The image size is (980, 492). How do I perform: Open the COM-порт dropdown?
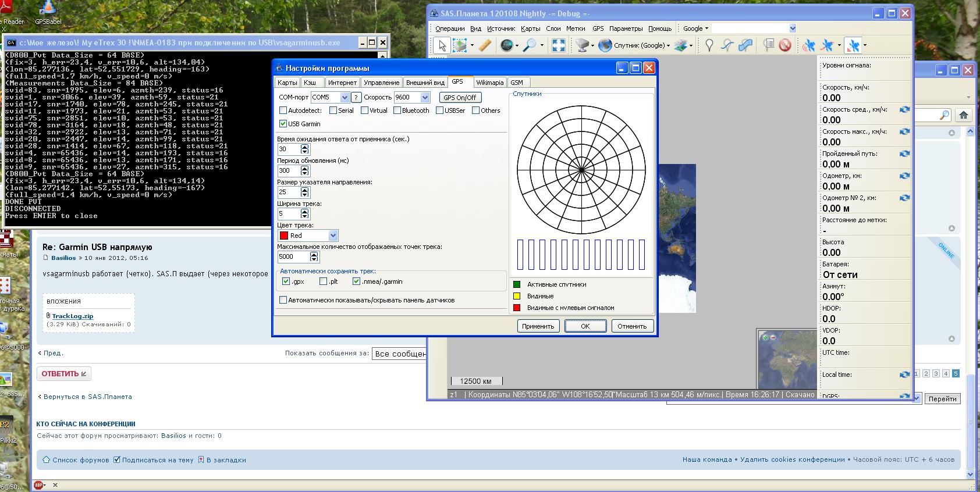[344, 98]
